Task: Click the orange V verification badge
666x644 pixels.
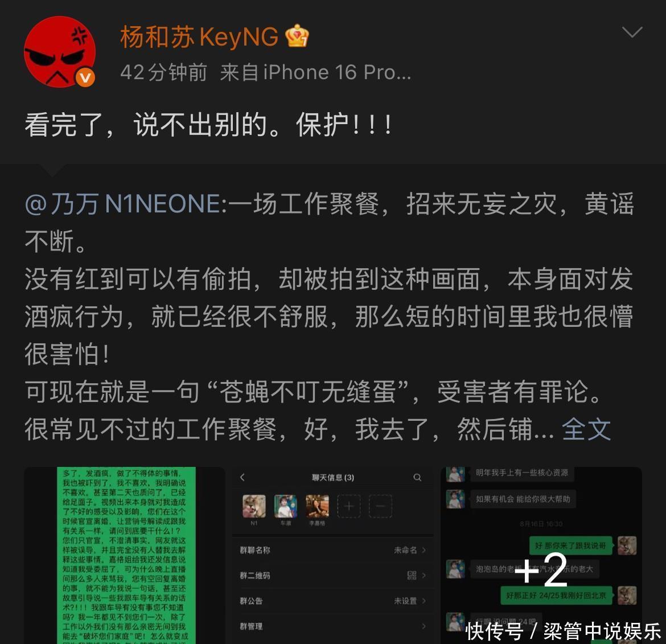Action: pos(85,78)
